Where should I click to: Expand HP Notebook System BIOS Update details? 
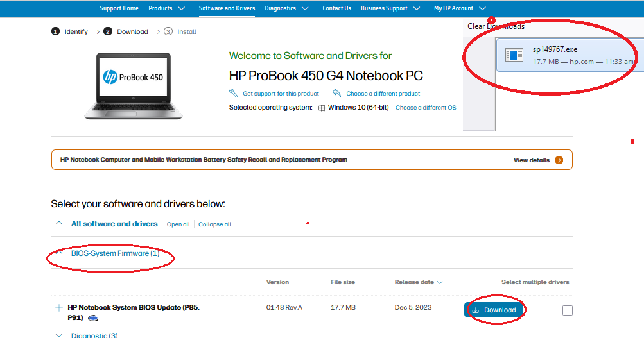(x=58, y=308)
